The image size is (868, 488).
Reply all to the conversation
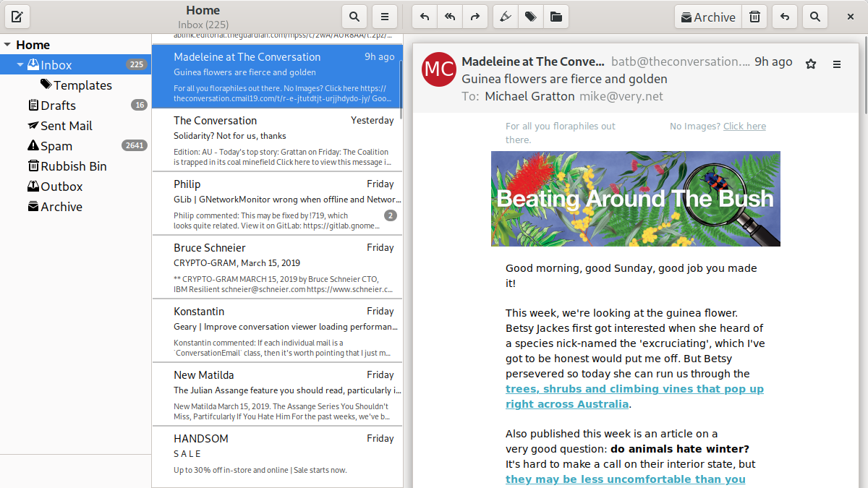coord(449,16)
